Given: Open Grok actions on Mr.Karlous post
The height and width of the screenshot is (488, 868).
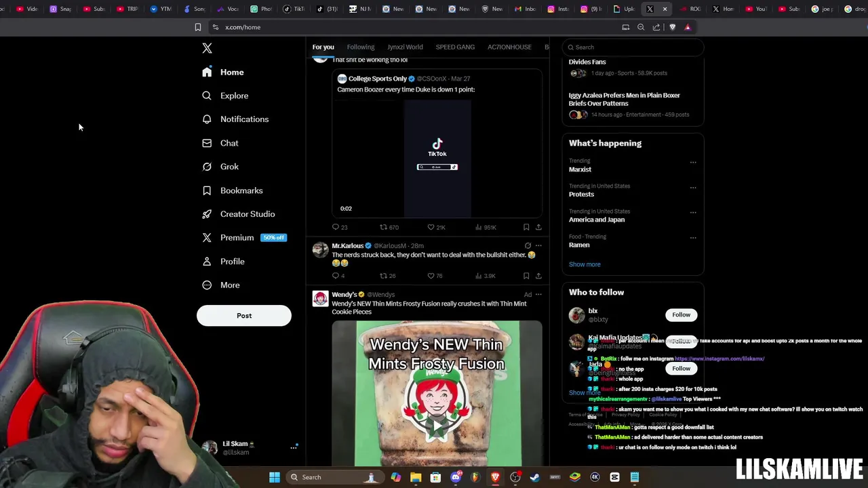Looking at the screenshot, I should [x=528, y=245].
